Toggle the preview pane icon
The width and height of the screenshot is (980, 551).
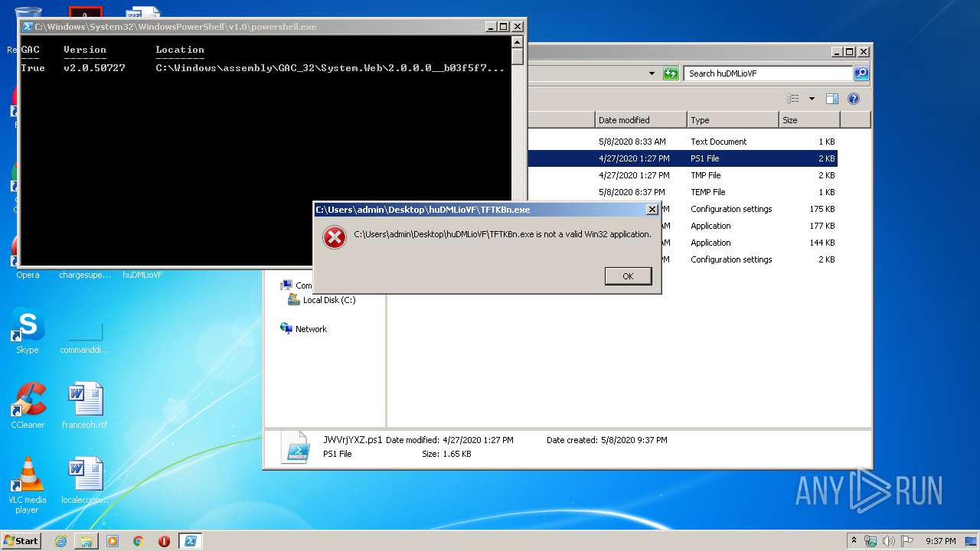pos(832,99)
